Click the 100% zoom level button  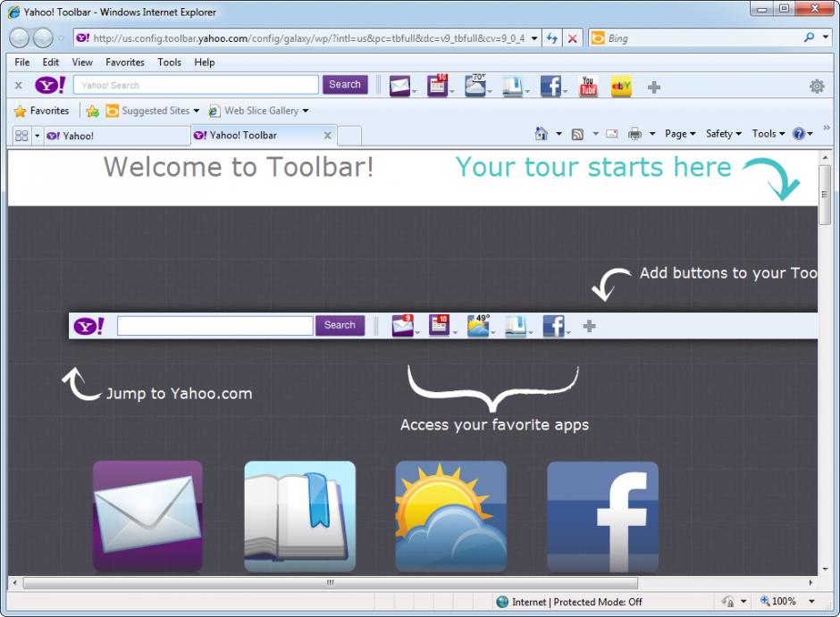tap(778, 602)
